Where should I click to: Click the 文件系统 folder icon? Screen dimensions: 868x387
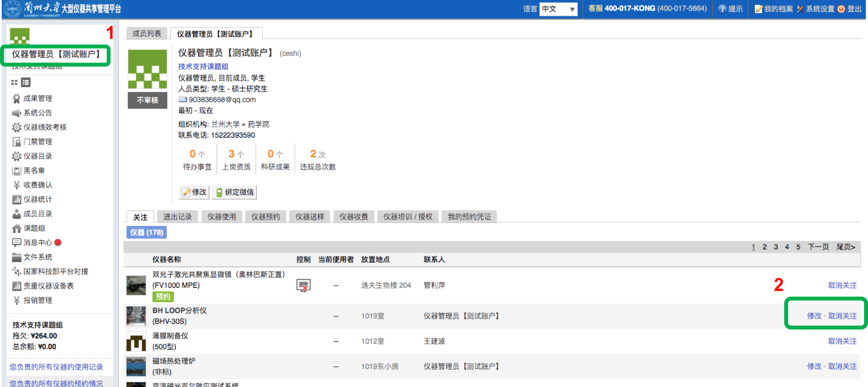pos(16,257)
